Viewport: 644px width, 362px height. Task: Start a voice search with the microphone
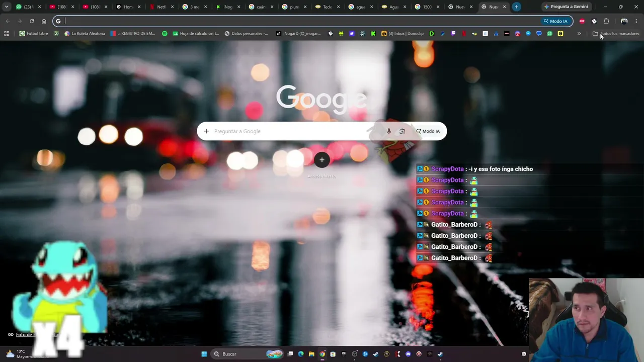pos(388,131)
